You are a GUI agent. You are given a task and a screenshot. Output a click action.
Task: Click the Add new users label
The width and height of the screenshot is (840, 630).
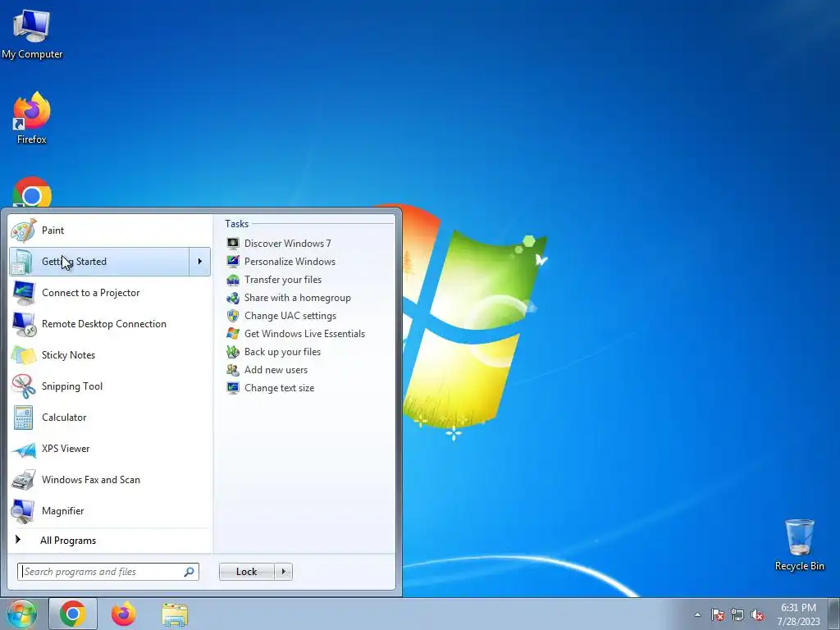click(276, 370)
